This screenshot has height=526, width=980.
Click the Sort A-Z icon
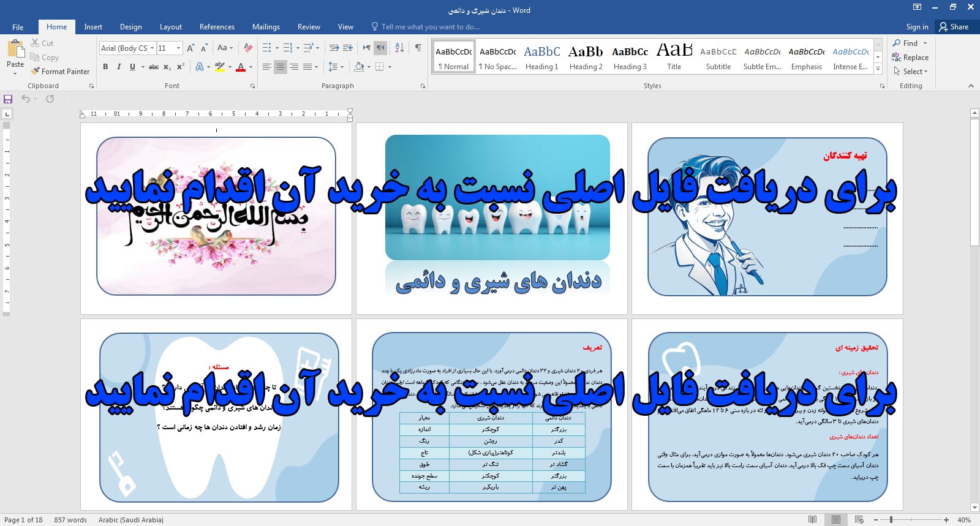(x=399, y=48)
